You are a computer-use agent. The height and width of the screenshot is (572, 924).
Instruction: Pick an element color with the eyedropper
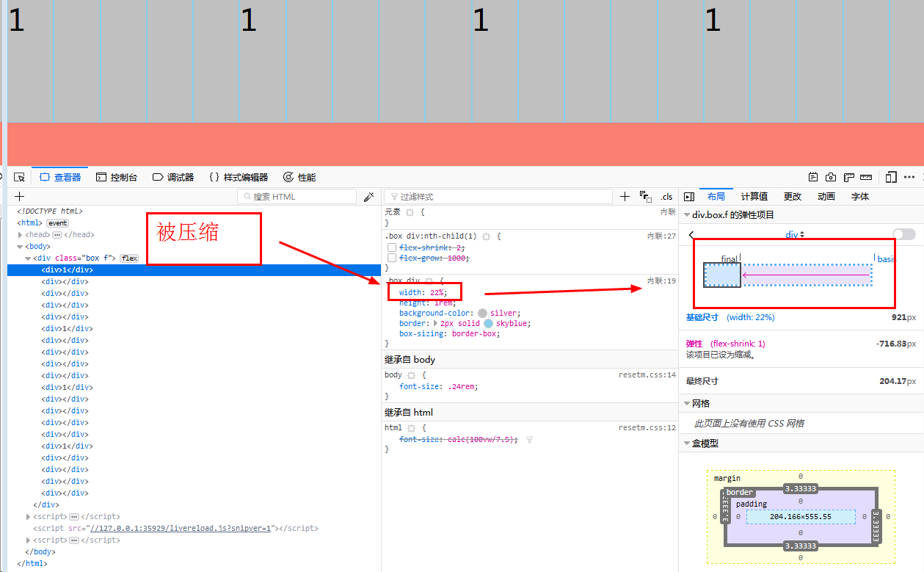coord(369,196)
